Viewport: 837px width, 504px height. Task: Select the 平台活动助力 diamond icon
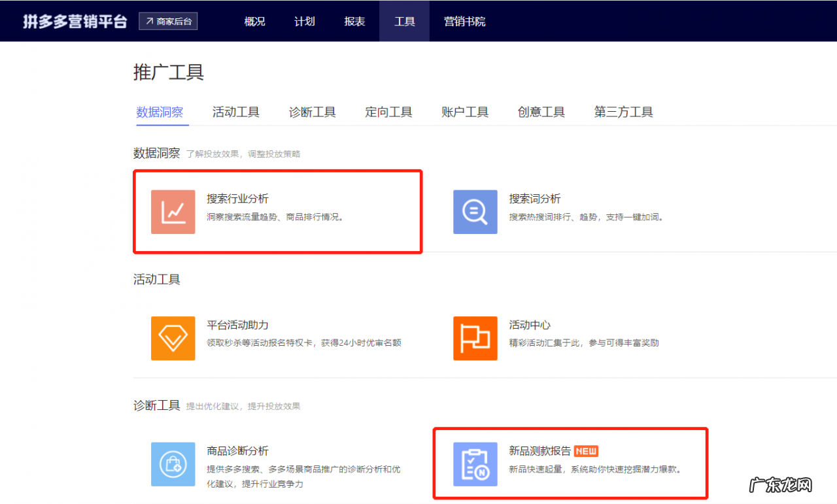point(173,338)
